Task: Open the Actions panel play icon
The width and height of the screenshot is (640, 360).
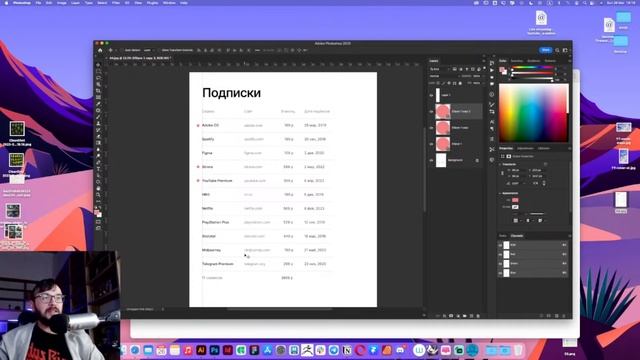Action: pos(492,70)
